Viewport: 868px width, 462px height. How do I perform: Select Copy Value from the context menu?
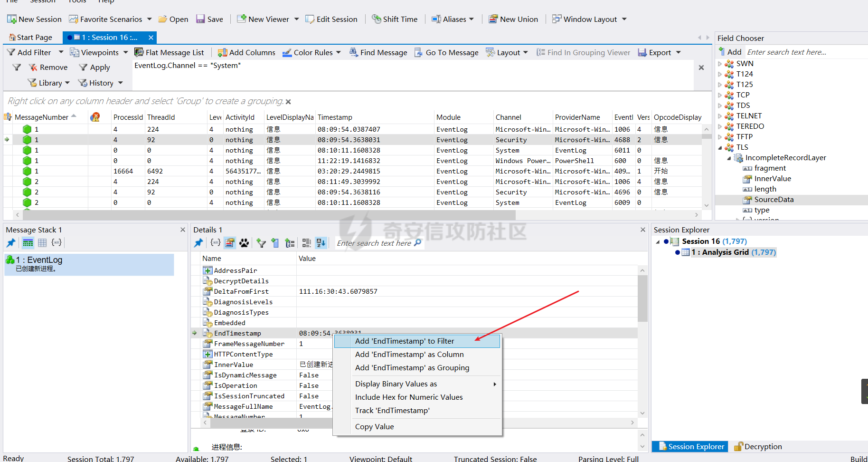[374, 426]
